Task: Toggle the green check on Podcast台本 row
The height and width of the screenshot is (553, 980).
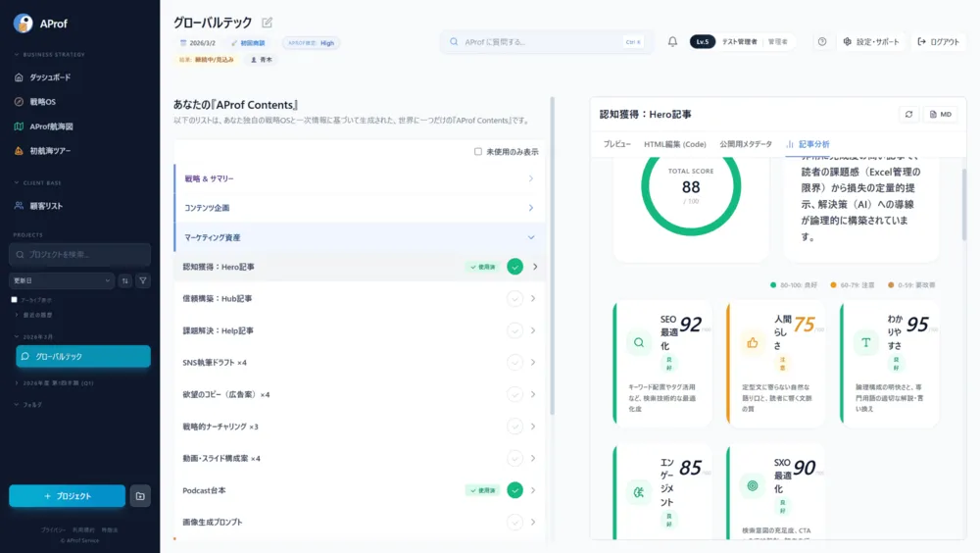Action: pyautogui.click(x=514, y=490)
